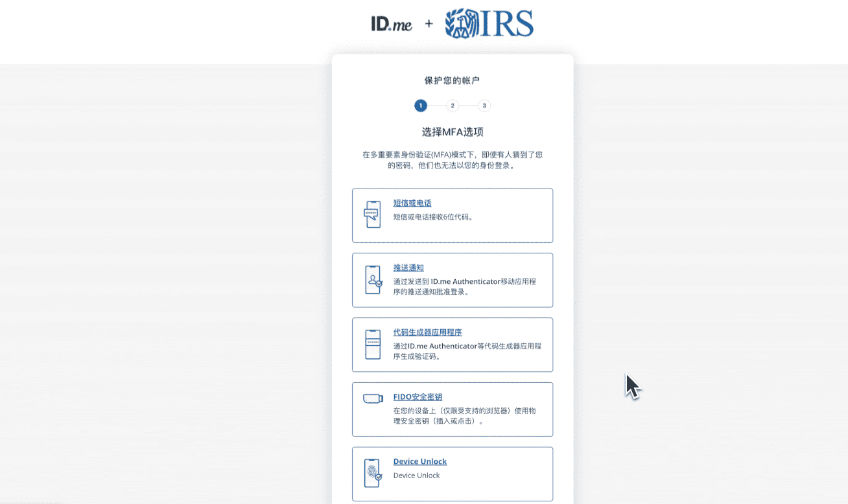Click the 选择MFA选项 heading
Viewport: 848px width, 504px height.
click(453, 132)
